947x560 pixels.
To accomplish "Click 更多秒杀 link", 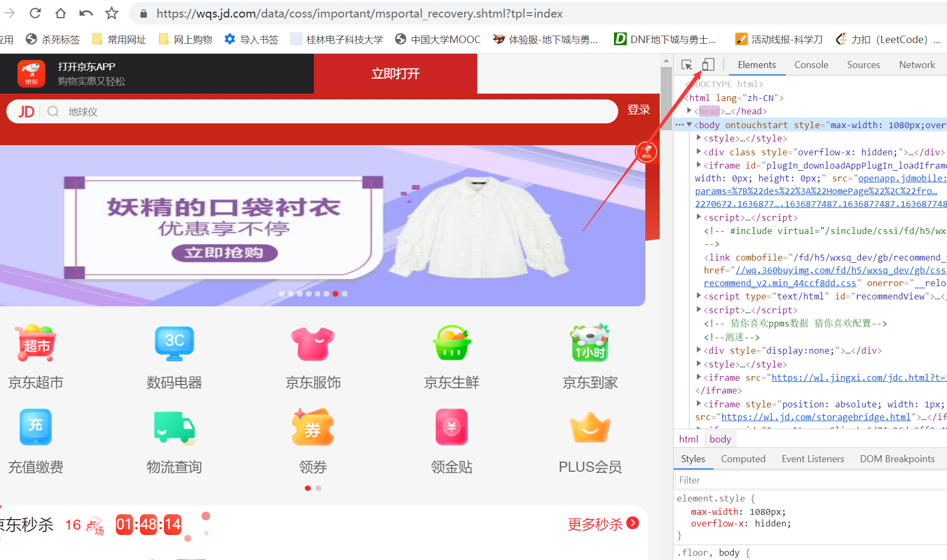I will pos(603,524).
